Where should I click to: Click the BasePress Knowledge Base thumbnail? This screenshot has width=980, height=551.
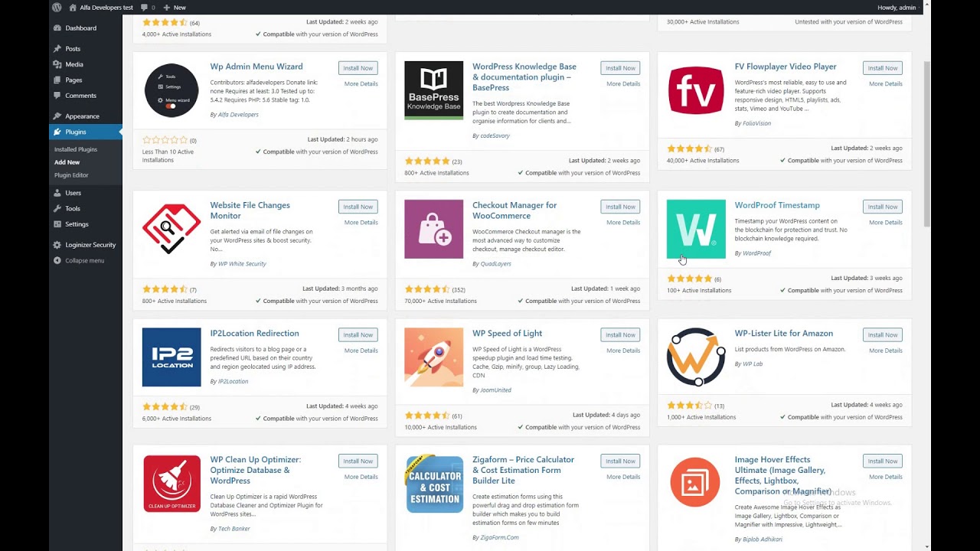point(433,90)
